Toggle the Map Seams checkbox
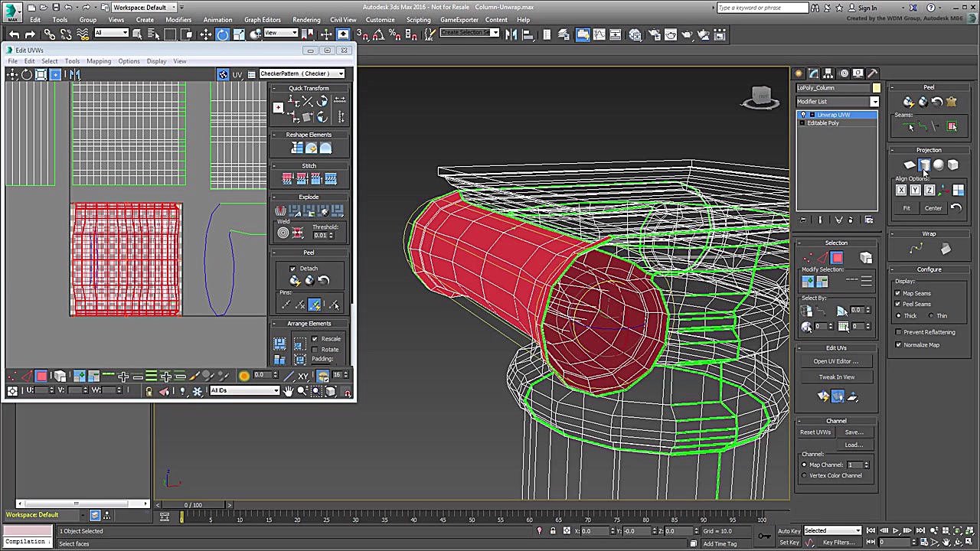Screen dimensions: 980x551 [898, 293]
